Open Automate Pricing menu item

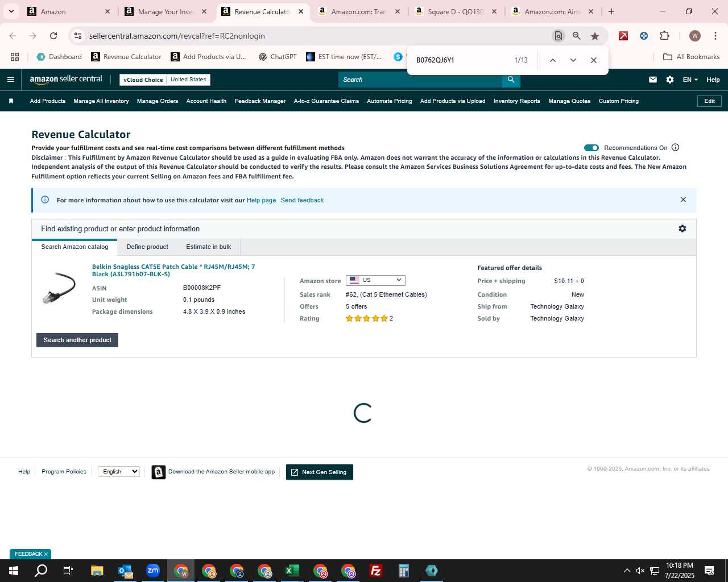pos(390,101)
